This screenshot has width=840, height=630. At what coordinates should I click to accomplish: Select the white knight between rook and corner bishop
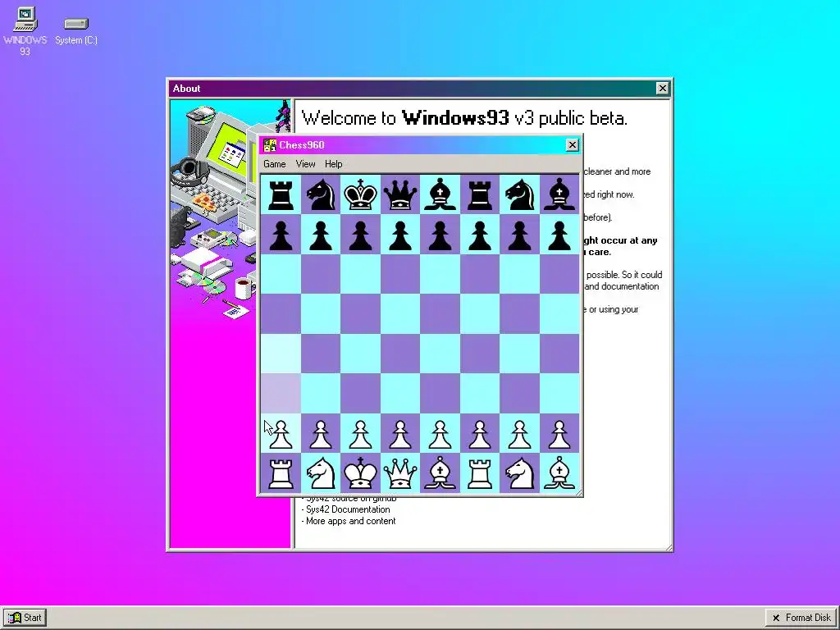point(519,473)
